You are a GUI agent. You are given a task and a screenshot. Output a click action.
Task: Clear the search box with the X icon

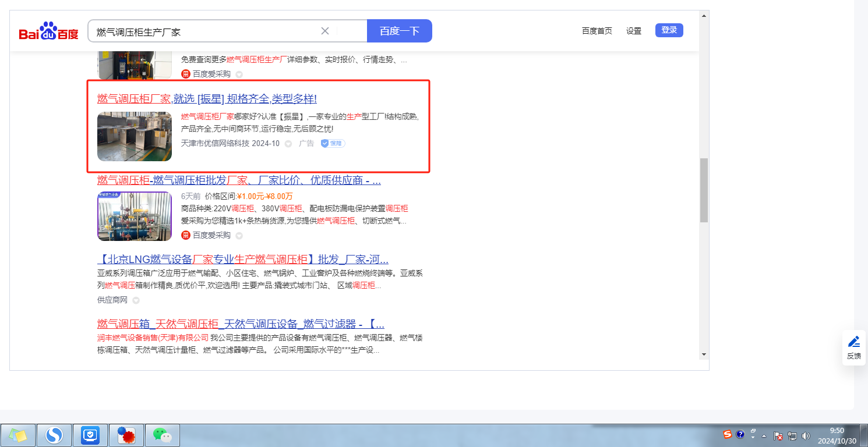click(325, 31)
